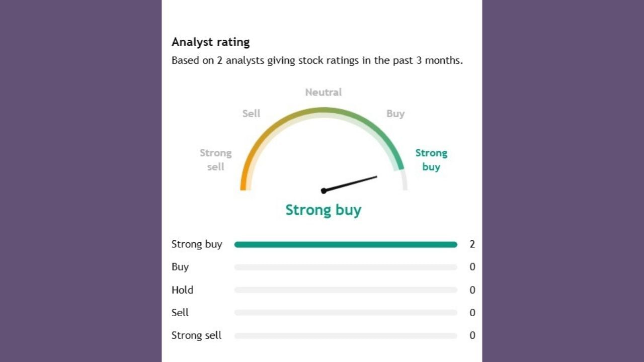
Task: Select the Neutral label above the gauge
Action: tap(323, 92)
